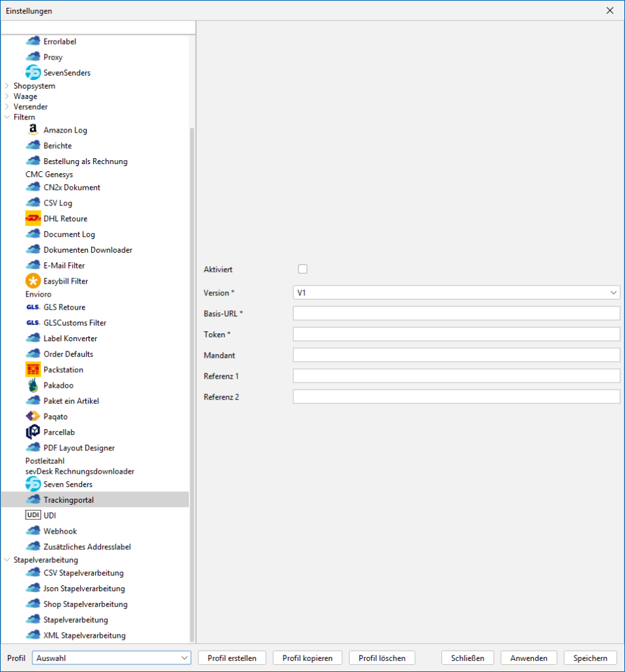Click the Parcellab icon
This screenshot has width=625, height=672.
[x=33, y=432]
